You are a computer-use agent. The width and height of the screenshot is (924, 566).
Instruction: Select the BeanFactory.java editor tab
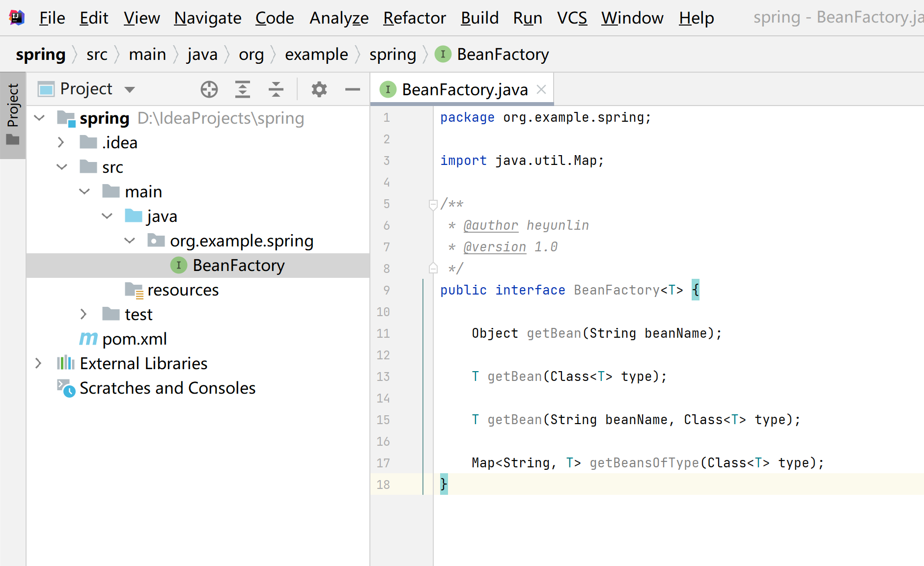pos(464,89)
